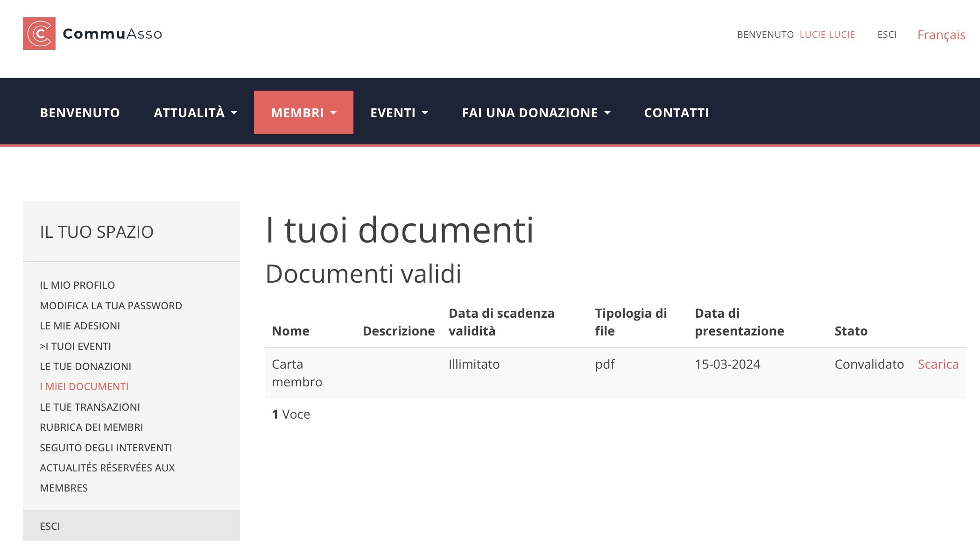Open LE TUE TRANSAZIONI

coord(90,407)
